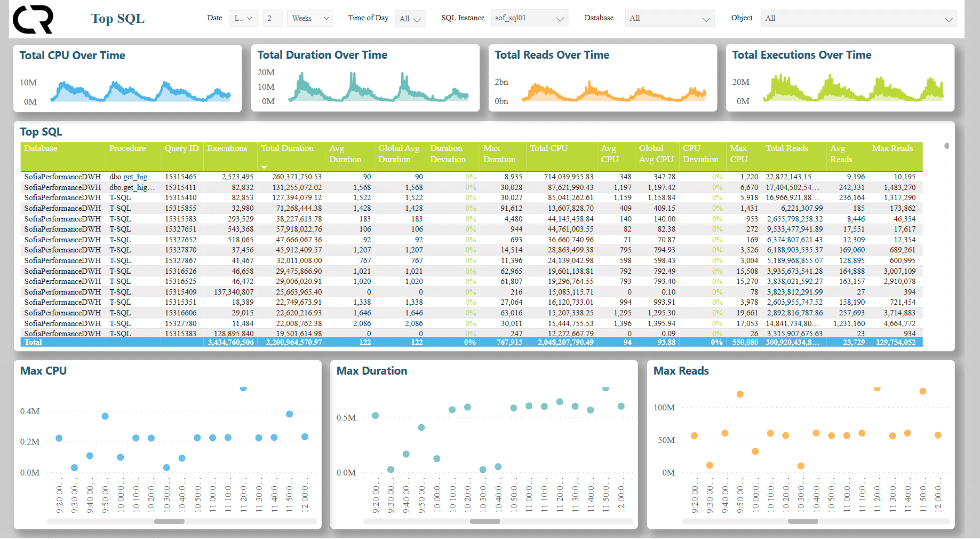This screenshot has height=539, width=980.
Task: Sort by the Max Duration column header
Action: (499, 154)
